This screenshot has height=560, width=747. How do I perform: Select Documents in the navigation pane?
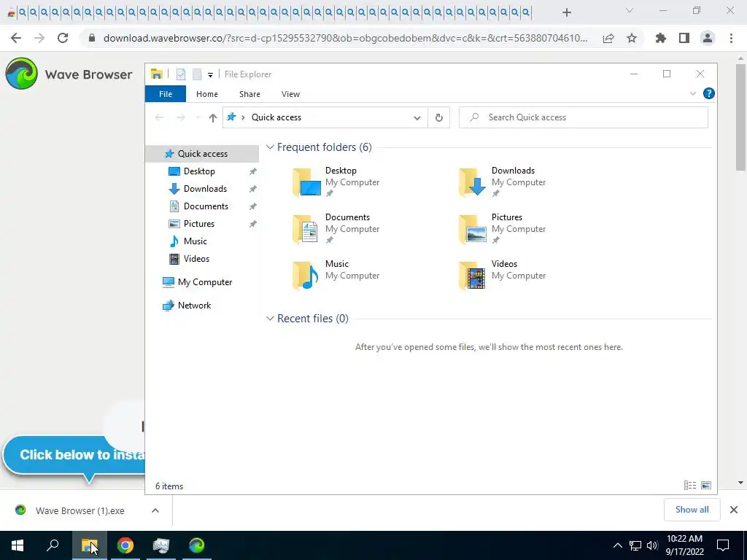tap(206, 206)
